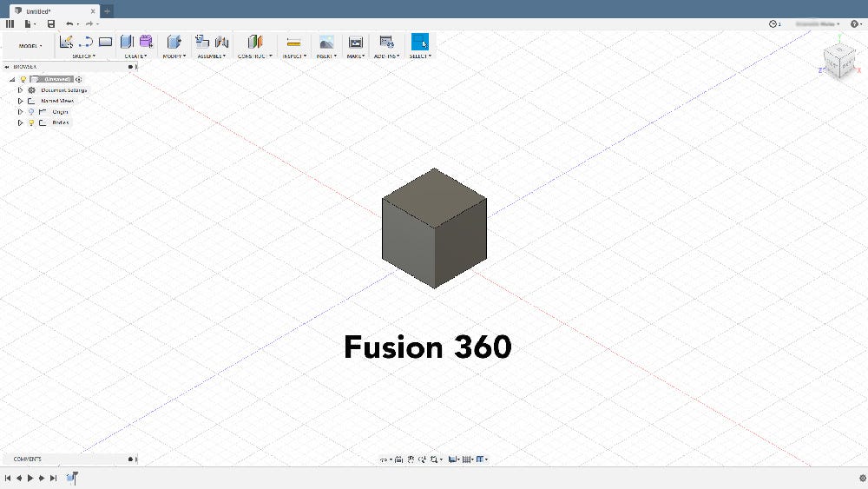Open the CREATE dropdown menu

(x=135, y=56)
